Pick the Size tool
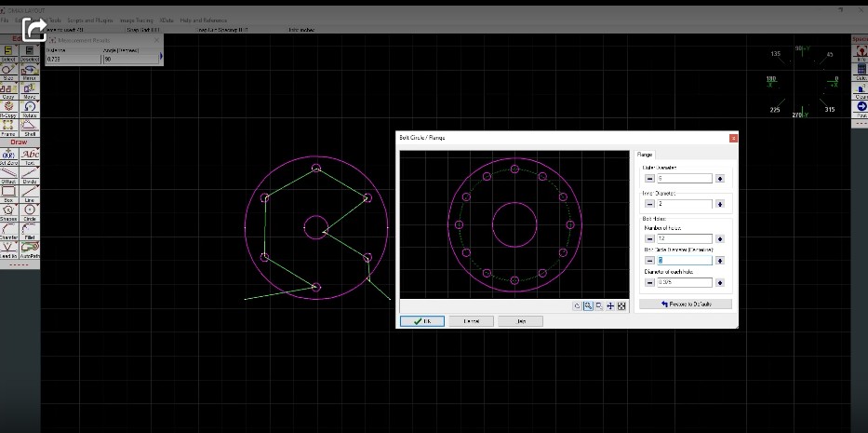Viewport: 868px width, 433px height. [x=8, y=72]
